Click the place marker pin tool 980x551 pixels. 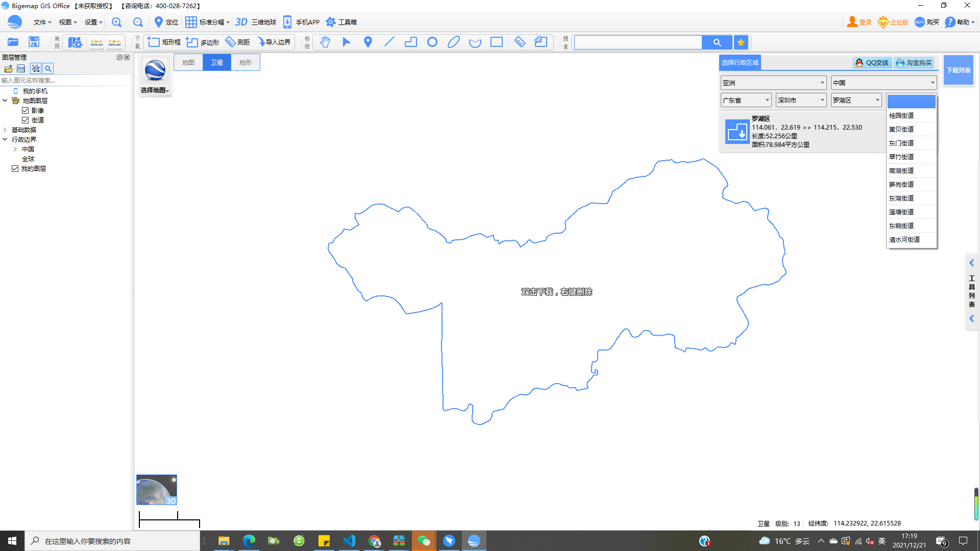pyautogui.click(x=367, y=42)
